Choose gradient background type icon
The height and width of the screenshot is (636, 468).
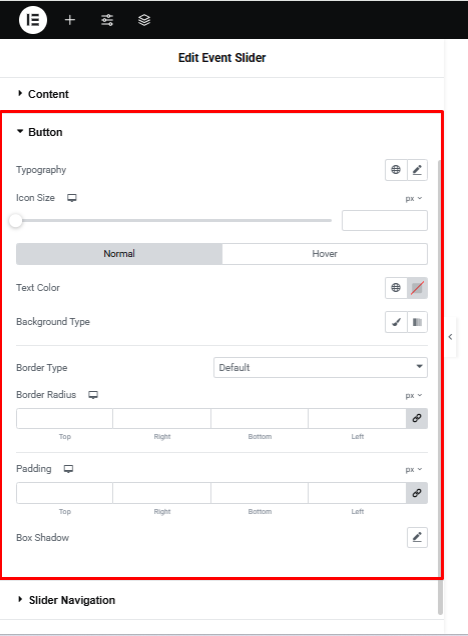[x=417, y=322]
